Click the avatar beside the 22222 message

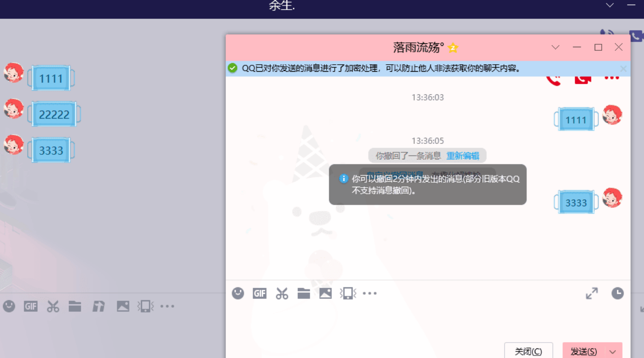point(14,109)
